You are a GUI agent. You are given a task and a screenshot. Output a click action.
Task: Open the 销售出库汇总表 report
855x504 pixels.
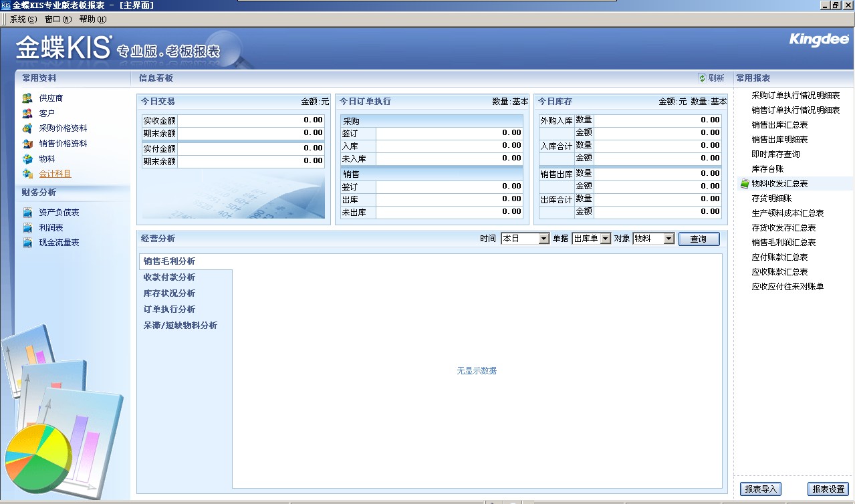click(x=779, y=125)
